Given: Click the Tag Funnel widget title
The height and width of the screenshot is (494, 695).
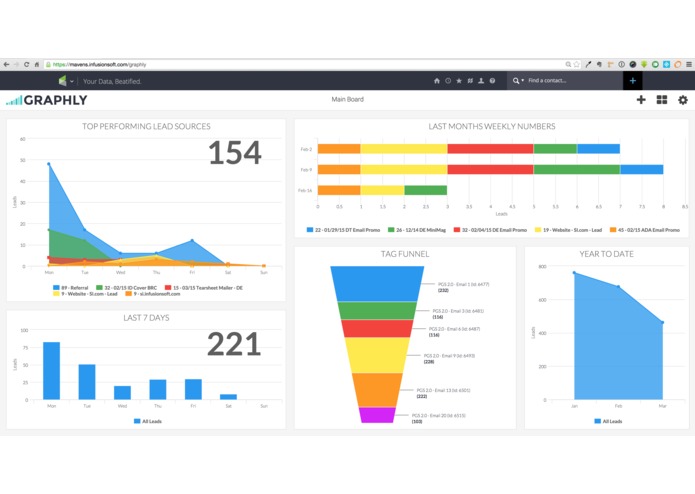Looking at the screenshot, I should [405, 254].
